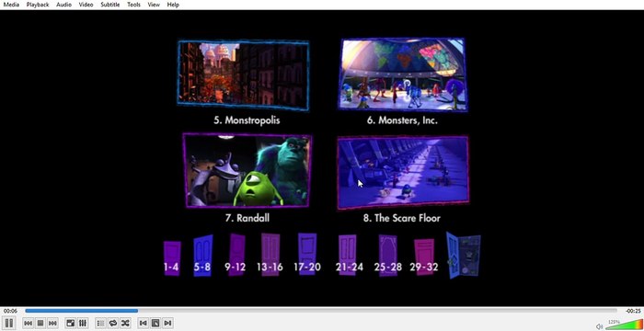The width and height of the screenshot is (644, 331).
Task: Click the elapsed time 00:06 label
Action: pos(10,311)
